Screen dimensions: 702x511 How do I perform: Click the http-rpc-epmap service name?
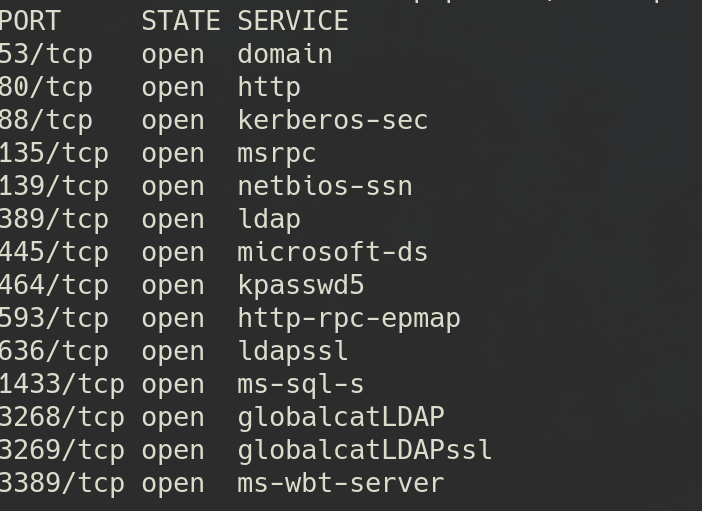pyautogui.click(x=349, y=318)
